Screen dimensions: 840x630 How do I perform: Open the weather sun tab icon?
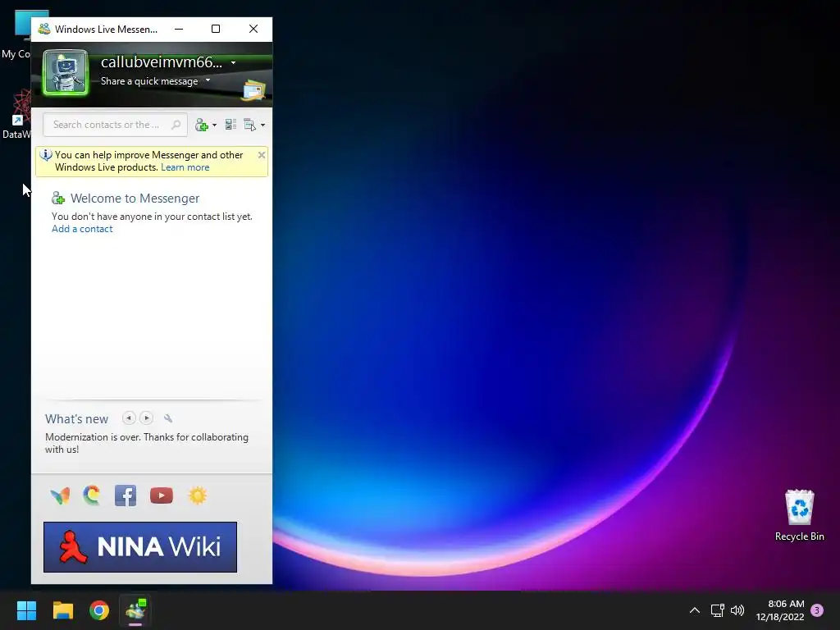[197, 495]
